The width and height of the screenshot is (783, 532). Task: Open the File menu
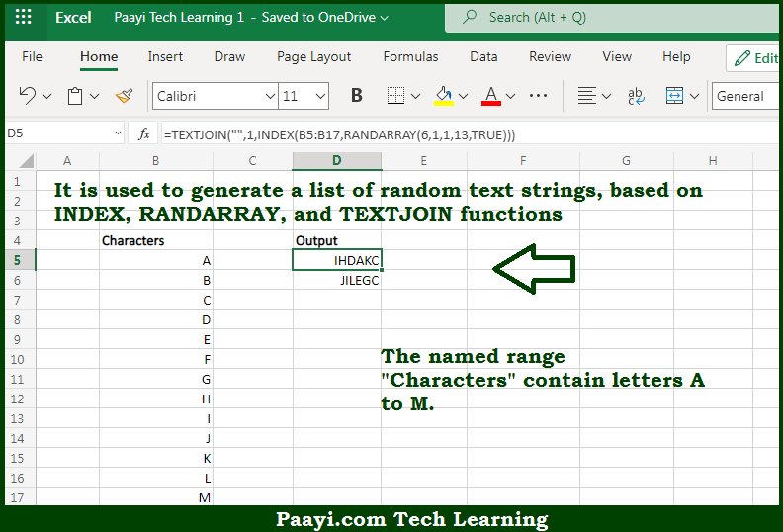[32, 57]
